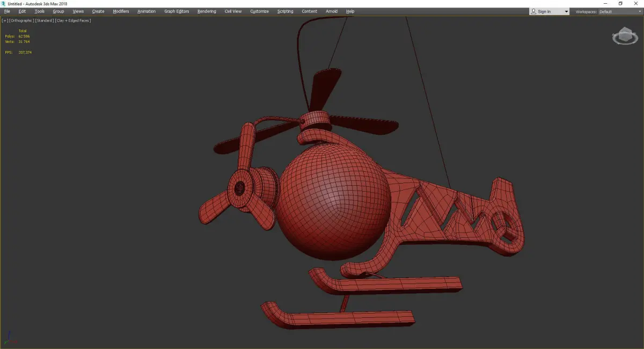Open the Orthographic point-of-view viewport menu
Viewport: 644px width, 349px height.
[21, 20]
